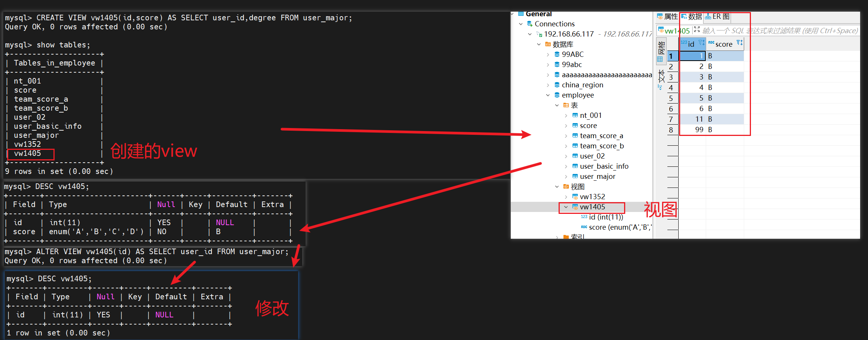
Task: Expand the team_score_a table
Action: click(566, 136)
